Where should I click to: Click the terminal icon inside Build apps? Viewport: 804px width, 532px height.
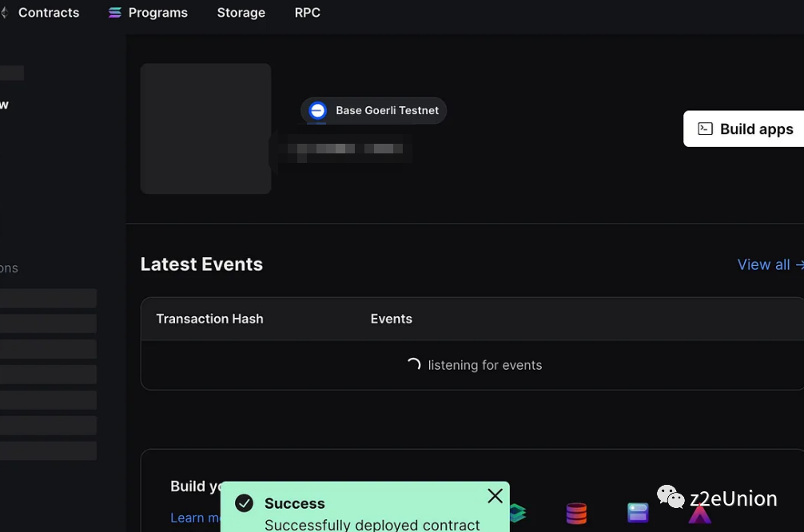(706, 129)
